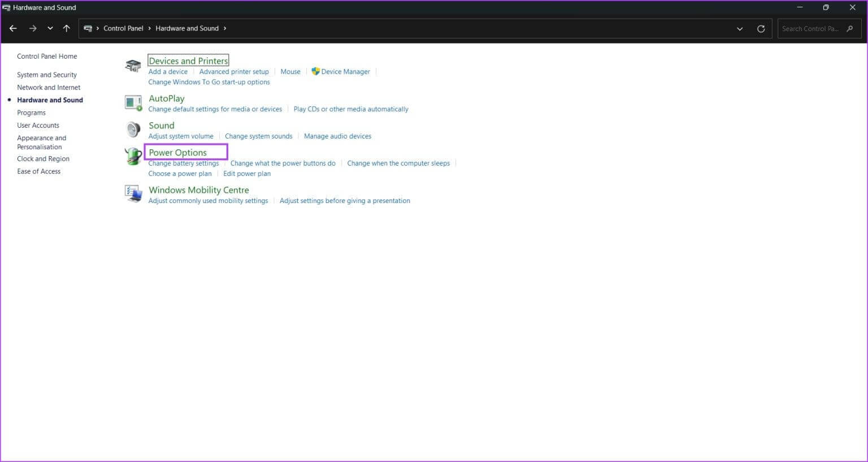Expand chevron after Control Panel breadcrumb
Viewport: 868px width, 462px height.
point(150,28)
